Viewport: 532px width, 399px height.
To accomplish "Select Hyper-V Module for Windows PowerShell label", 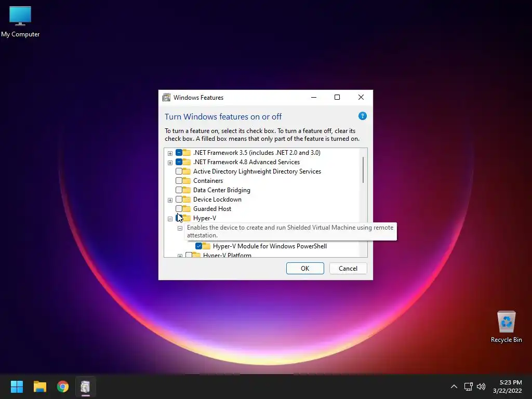I will [270, 246].
